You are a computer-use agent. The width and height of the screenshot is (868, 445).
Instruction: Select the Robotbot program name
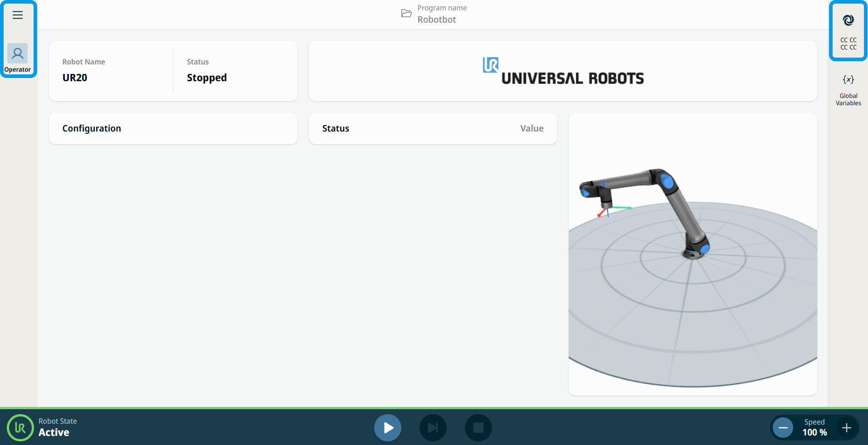(x=437, y=20)
